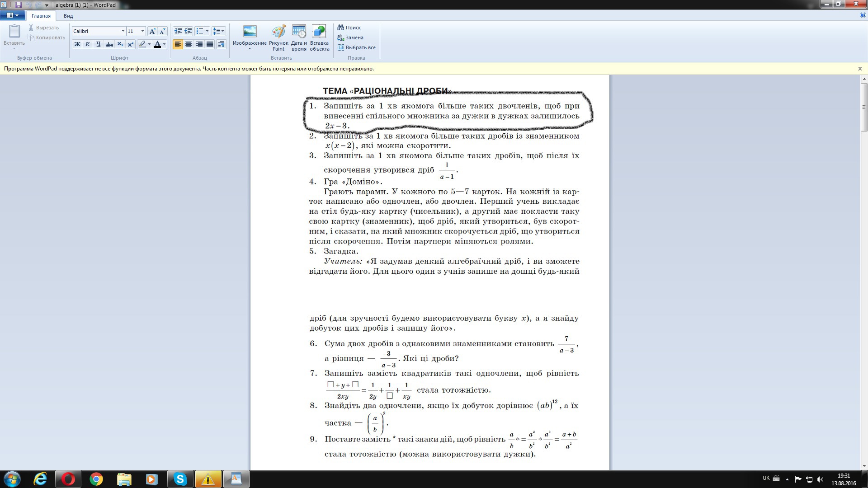Screen dimensions: 868x488
Task: Click the vertical scrollbar down arrow
Action: (864, 466)
